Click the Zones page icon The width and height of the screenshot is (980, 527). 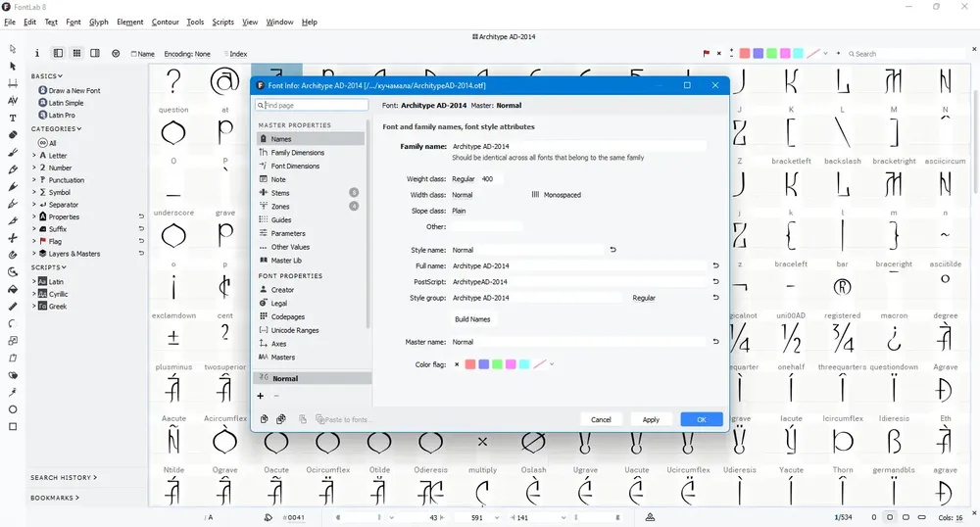263,206
